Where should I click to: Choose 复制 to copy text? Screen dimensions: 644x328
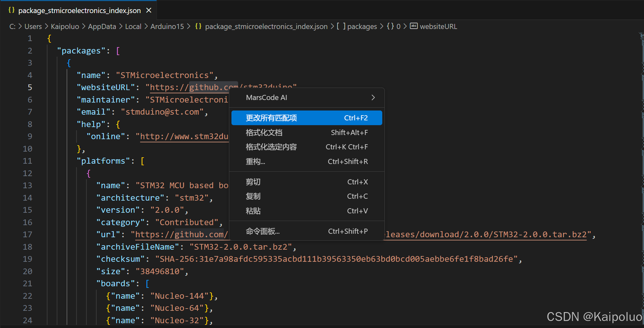(253, 196)
